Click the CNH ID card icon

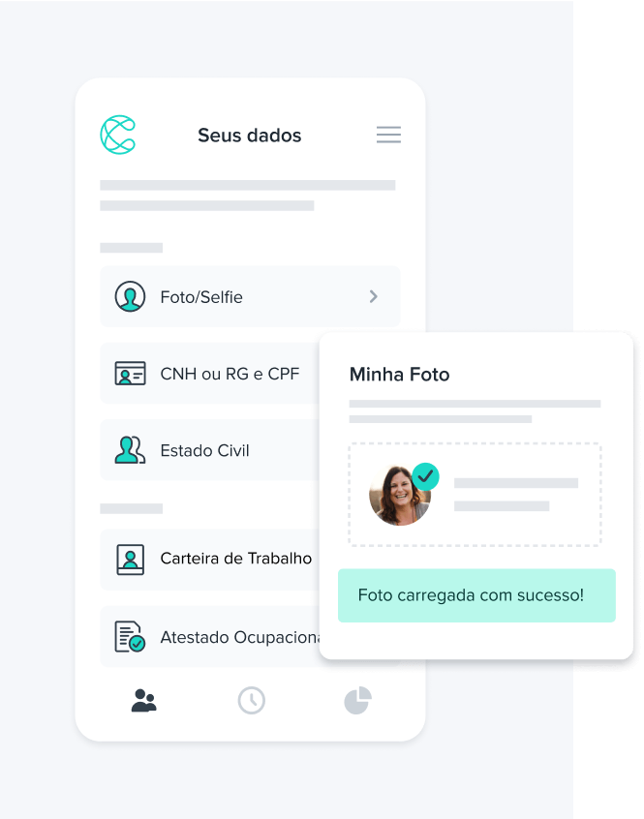point(130,373)
